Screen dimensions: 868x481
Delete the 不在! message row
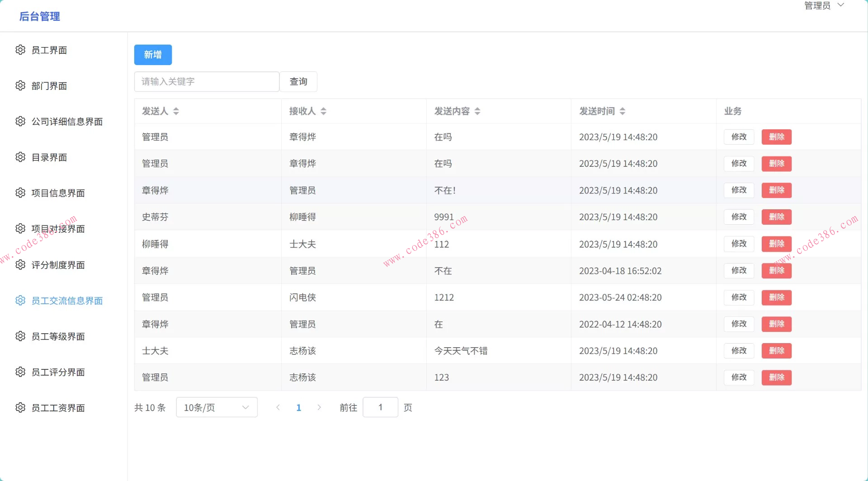(x=777, y=190)
